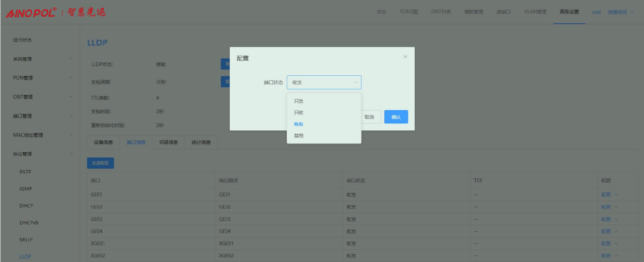
Task: Switch to the 统计信息 tab
Action: 201,143
